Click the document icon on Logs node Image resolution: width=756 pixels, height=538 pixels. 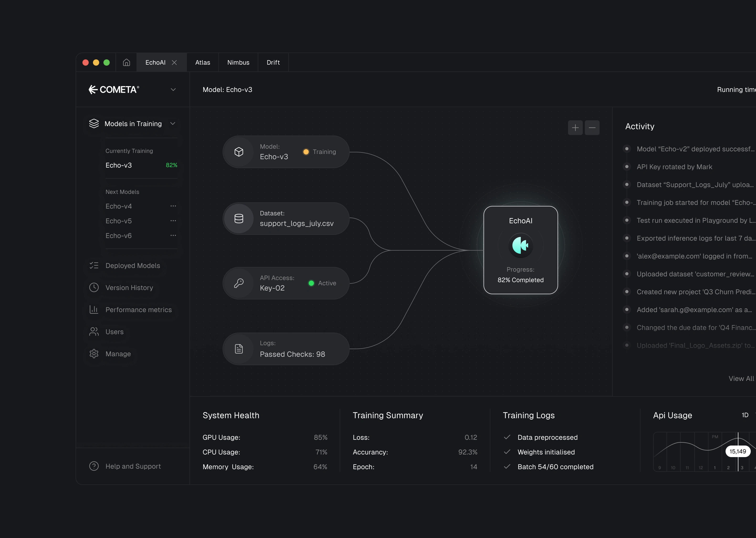tap(239, 349)
